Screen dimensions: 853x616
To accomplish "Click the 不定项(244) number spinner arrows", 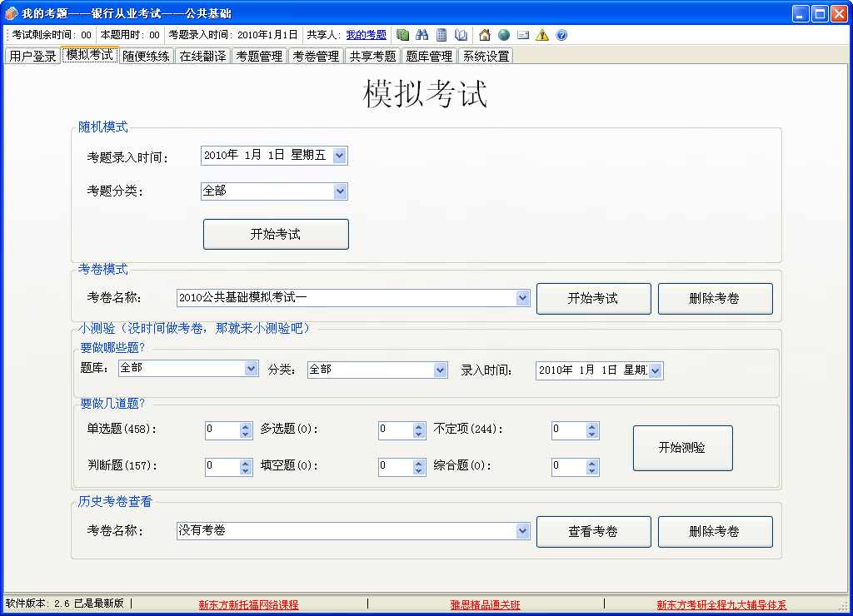I will pyautogui.click(x=592, y=430).
